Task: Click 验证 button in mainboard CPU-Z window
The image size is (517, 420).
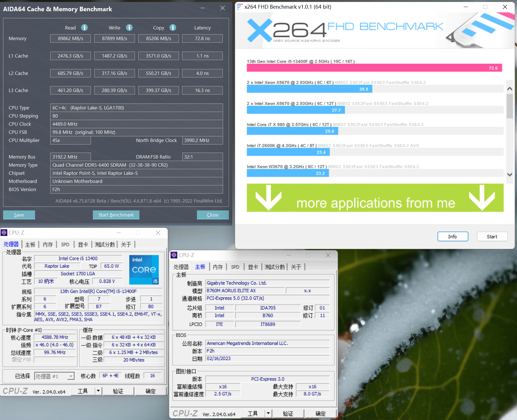Action: (x=288, y=414)
